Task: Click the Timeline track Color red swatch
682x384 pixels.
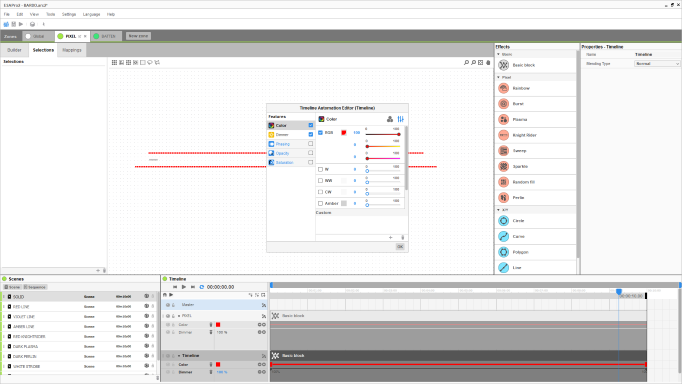Action: click(x=218, y=364)
